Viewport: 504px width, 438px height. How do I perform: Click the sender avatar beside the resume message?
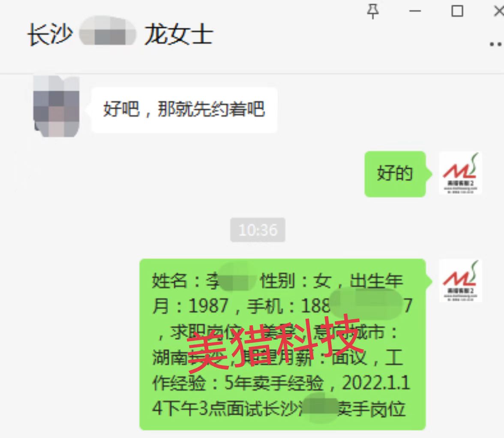[x=460, y=281]
